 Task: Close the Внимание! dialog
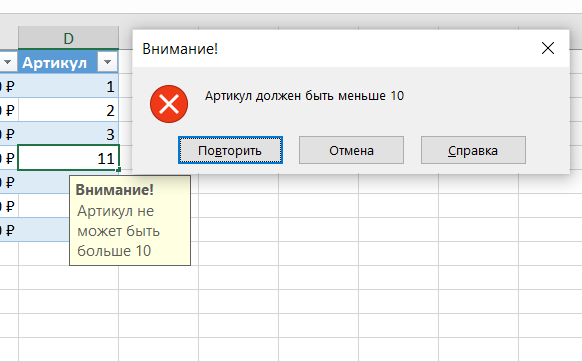[548, 48]
